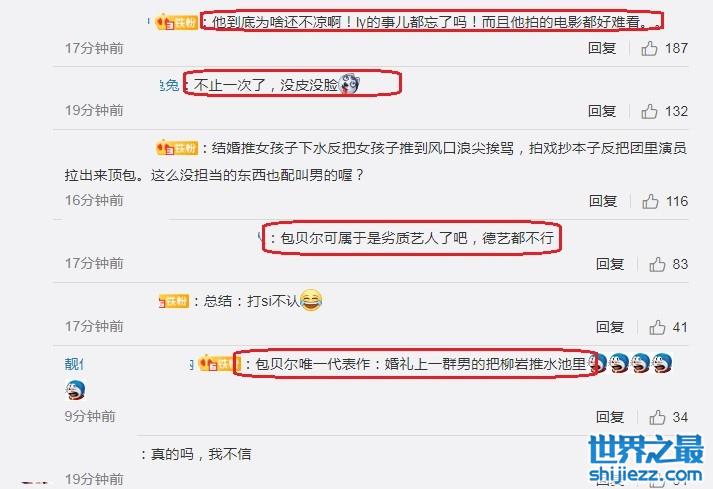Click the fan badge before 结婚推女孩子 comment

[x=177, y=148]
